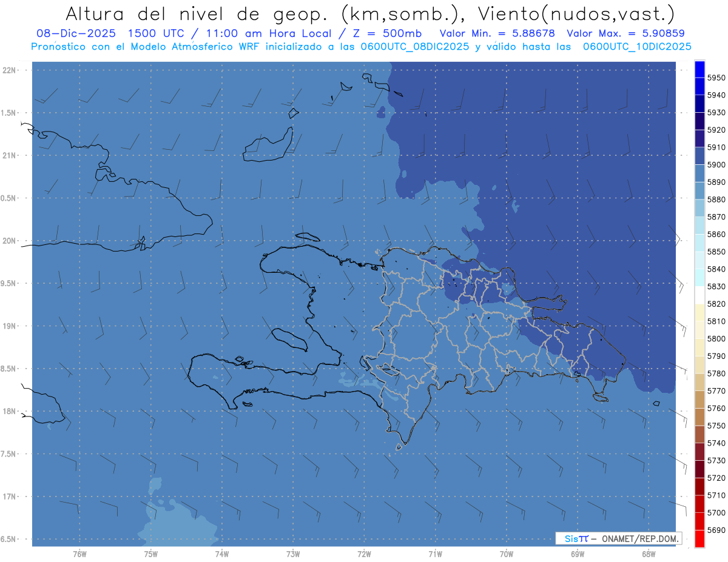Click the '68W' longitude axis label
728x562 pixels.
(x=648, y=554)
